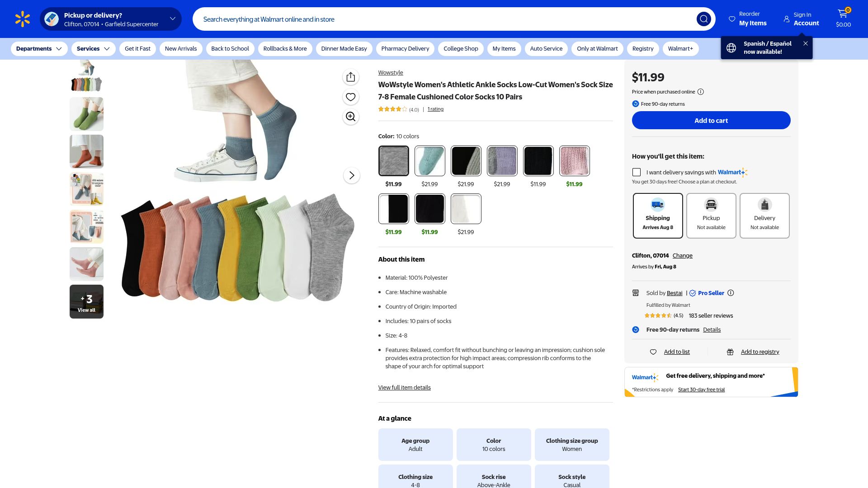
Task: Open the Bestai seller link
Action: [x=675, y=293]
